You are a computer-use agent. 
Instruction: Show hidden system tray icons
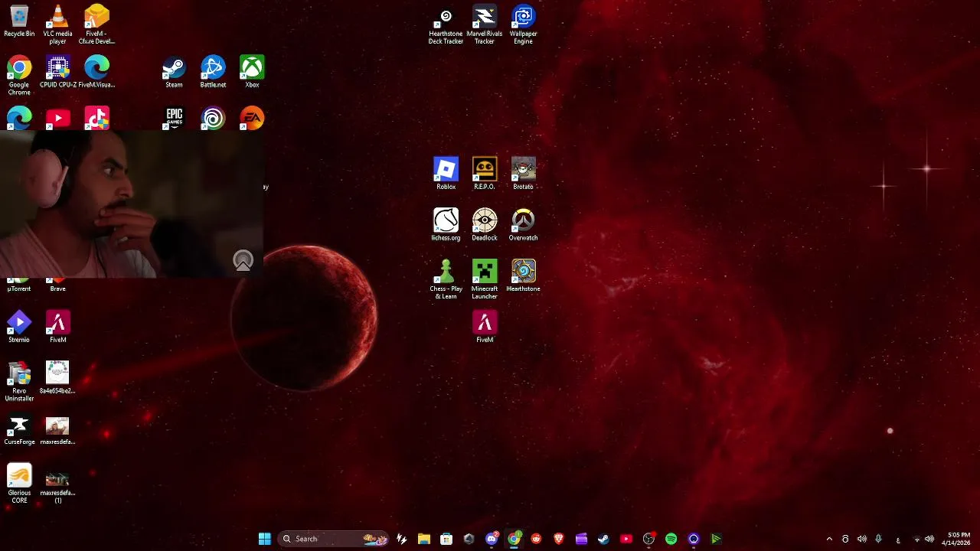(x=829, y=539)
